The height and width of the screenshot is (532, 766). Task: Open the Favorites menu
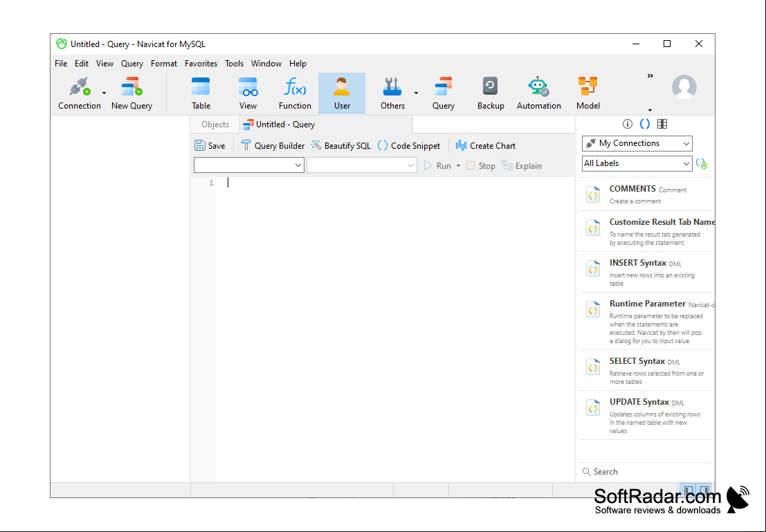click(201, 64)
